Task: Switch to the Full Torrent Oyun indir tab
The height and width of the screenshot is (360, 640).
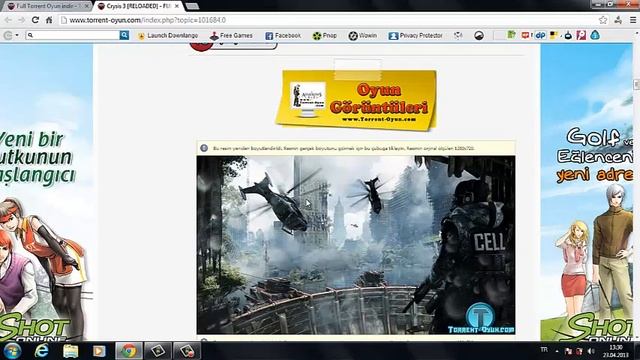Action: click(x=46, y=6)
